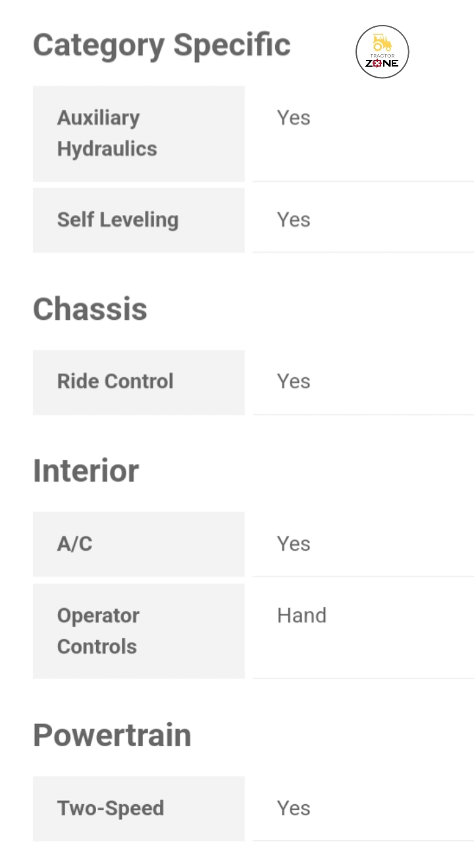Click the Ride Control label cell
Screen dimensions: 474x868
point(138,382)
